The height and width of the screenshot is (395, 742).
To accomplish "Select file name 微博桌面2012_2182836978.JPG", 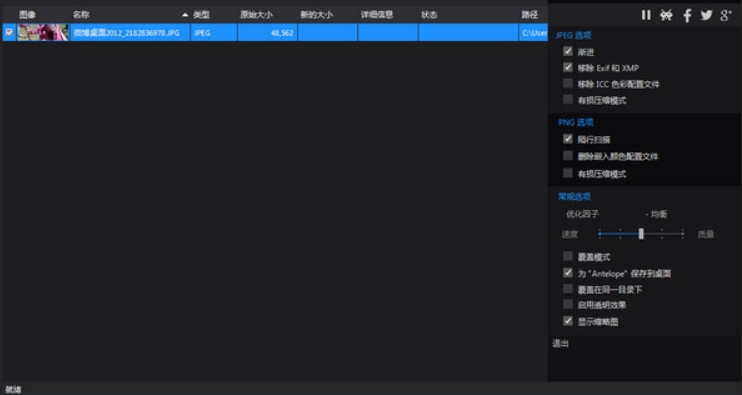I will point(127,33).
